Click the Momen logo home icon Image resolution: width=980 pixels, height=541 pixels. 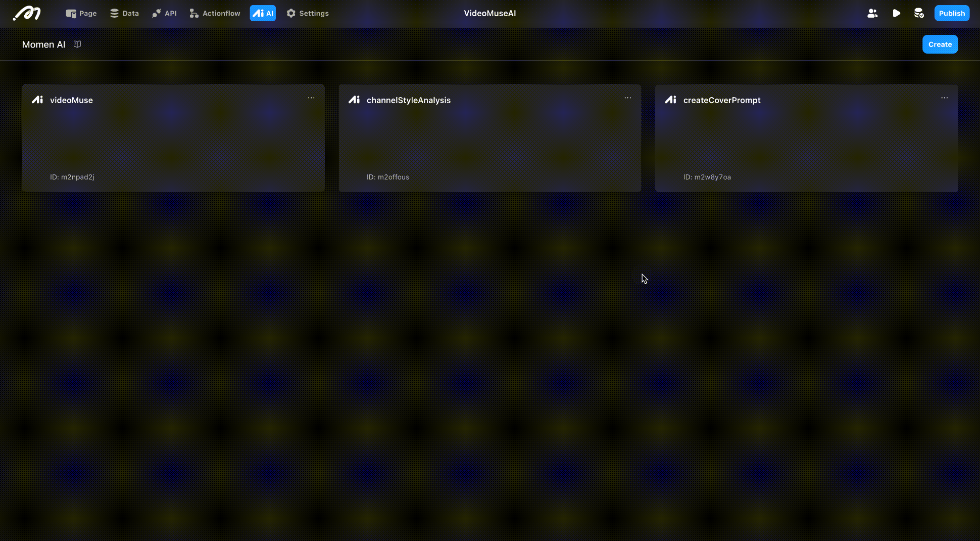tap(27, 13)
